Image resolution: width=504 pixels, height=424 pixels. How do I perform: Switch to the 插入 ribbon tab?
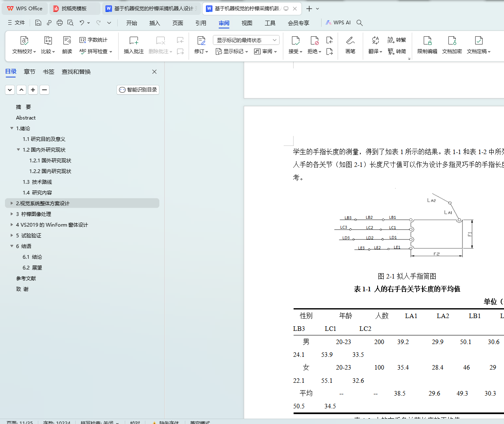(155, 23)
